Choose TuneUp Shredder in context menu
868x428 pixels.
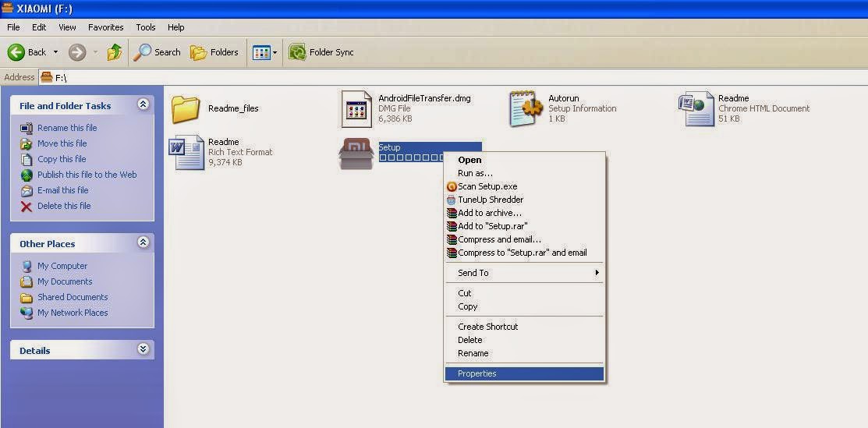[x=524, y=200]
